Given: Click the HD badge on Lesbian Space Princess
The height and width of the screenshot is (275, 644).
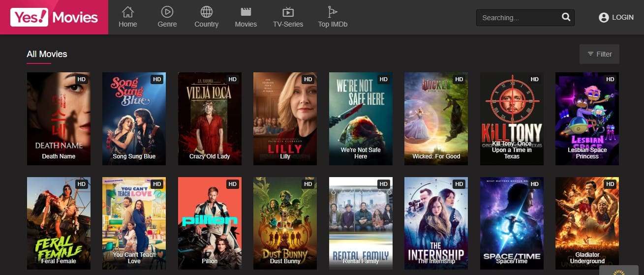Looking at the screenshot, I should pyautogui.click(x=610, y=79).
